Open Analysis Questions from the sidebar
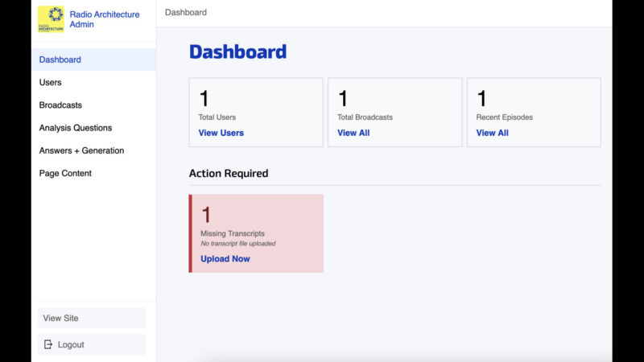Viewport: 644px width, 362px height. point(76,127)
